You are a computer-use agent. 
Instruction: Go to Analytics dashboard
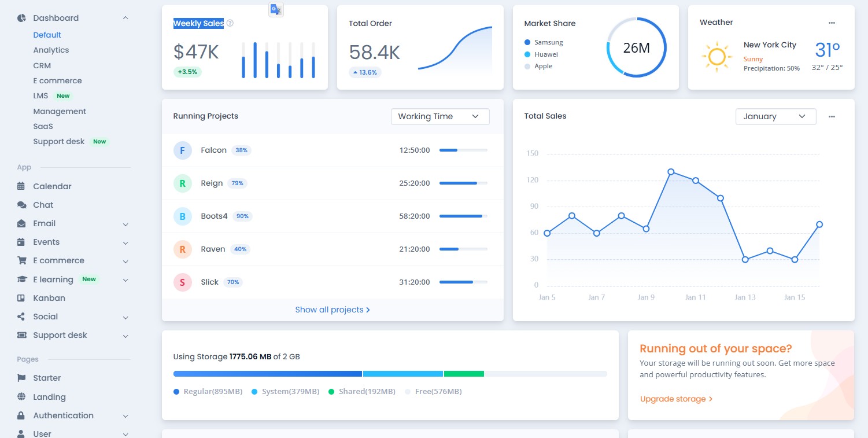click(51, 50)
